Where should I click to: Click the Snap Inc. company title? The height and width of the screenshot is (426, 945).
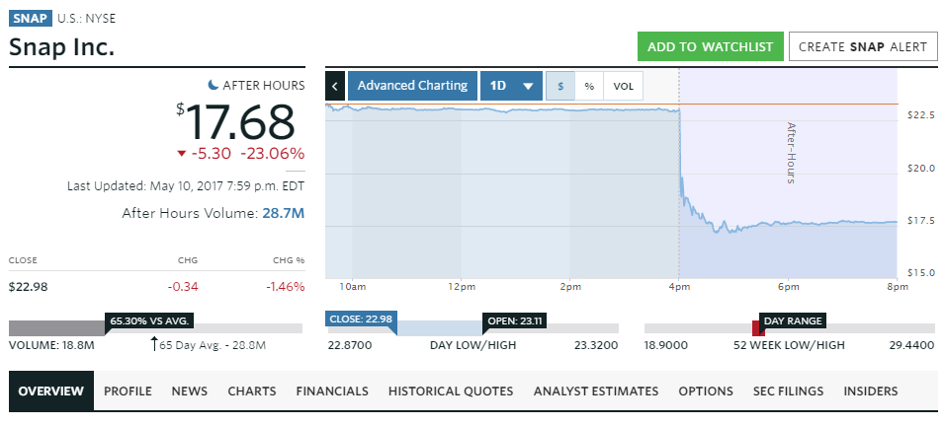pos(61,46)
